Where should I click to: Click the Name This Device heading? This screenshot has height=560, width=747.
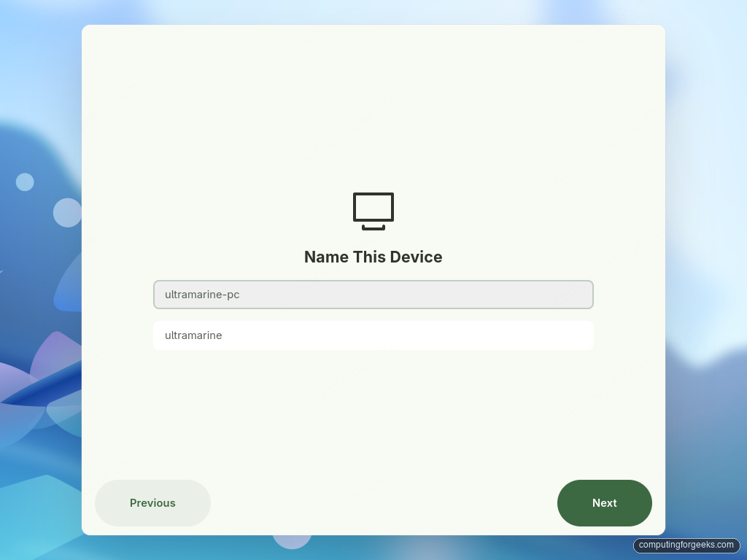coord(373,257)
